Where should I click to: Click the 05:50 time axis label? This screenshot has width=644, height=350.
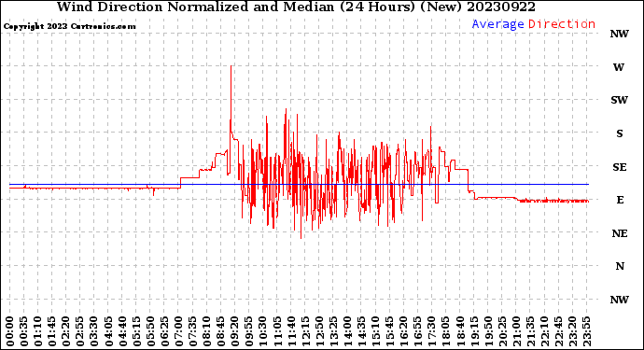click(150, 331)
